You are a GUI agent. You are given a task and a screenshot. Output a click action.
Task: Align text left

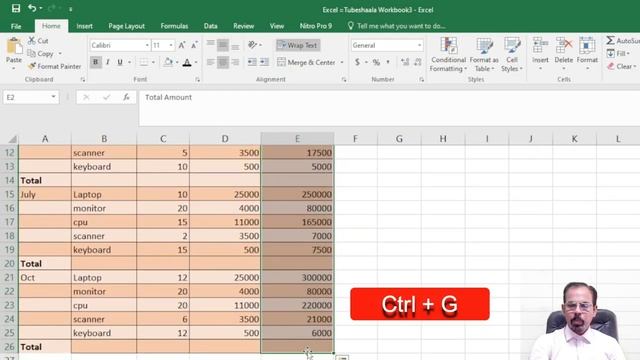coord(211,62)
